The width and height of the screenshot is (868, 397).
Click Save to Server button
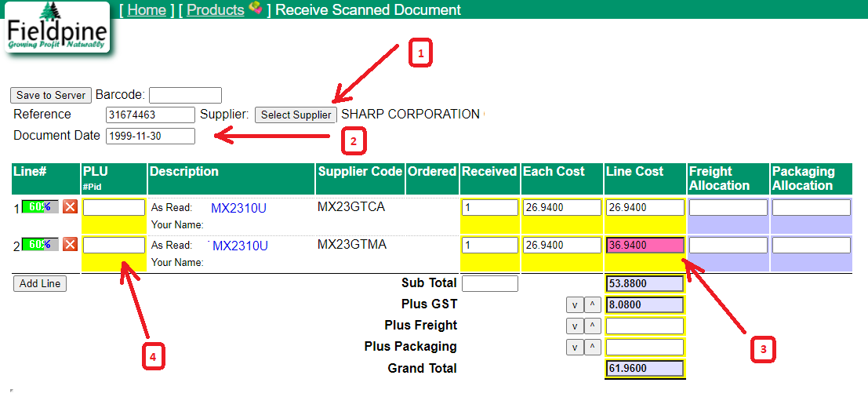(51, 95)
